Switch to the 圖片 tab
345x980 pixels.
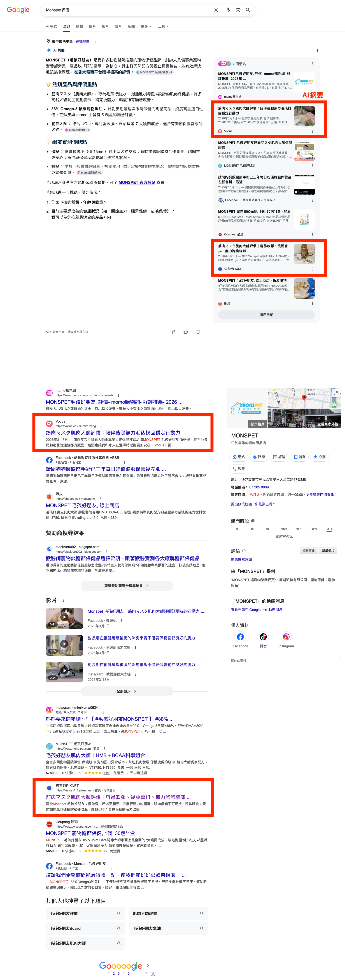pyautogui.click(x=92, y=26)
